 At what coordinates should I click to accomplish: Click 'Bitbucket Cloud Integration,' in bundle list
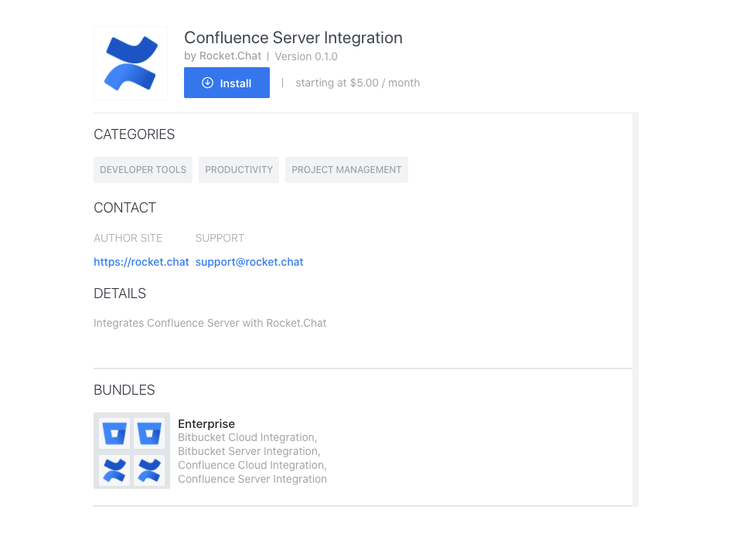[x=247, y=438]
